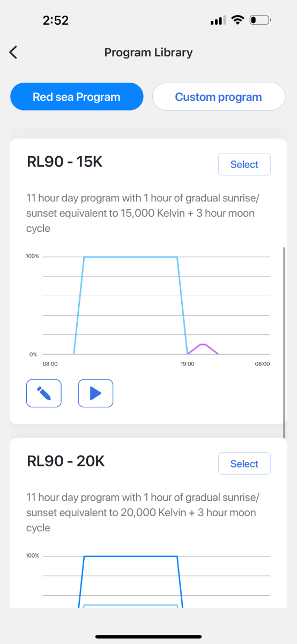The height and width of the screenshot is (644, 297).
Task: Switch to Custom program tab
Action: click(x=219, y=97)
